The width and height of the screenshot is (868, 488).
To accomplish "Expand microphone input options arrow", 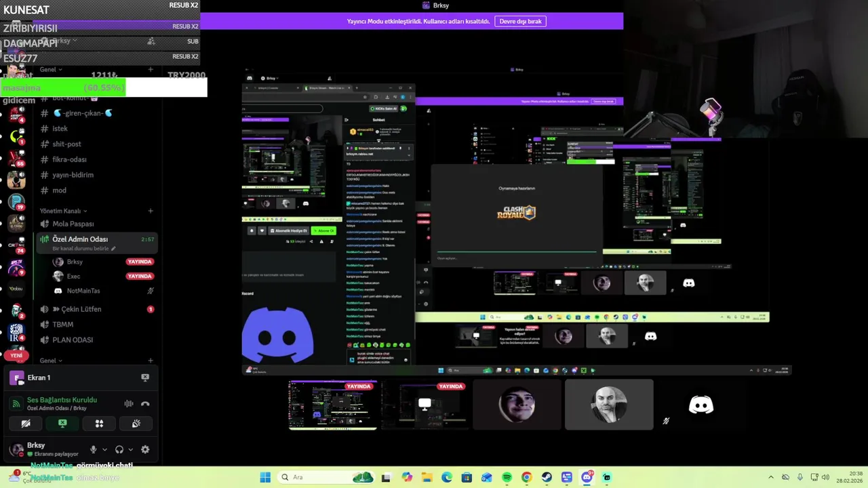I will click(104, 449).
